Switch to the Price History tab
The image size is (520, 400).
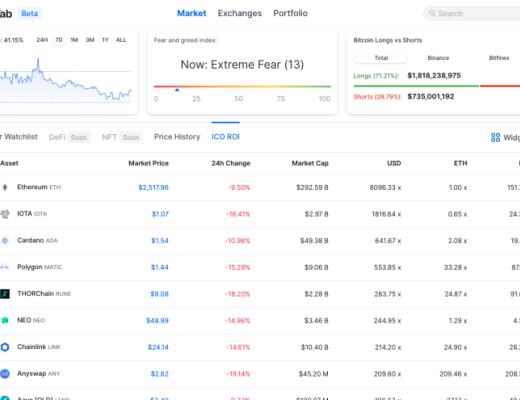177,137
